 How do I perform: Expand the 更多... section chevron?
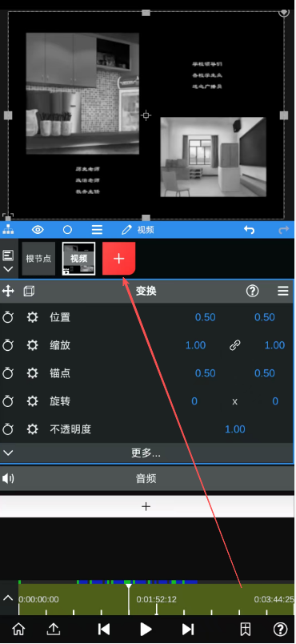[8, 453]
